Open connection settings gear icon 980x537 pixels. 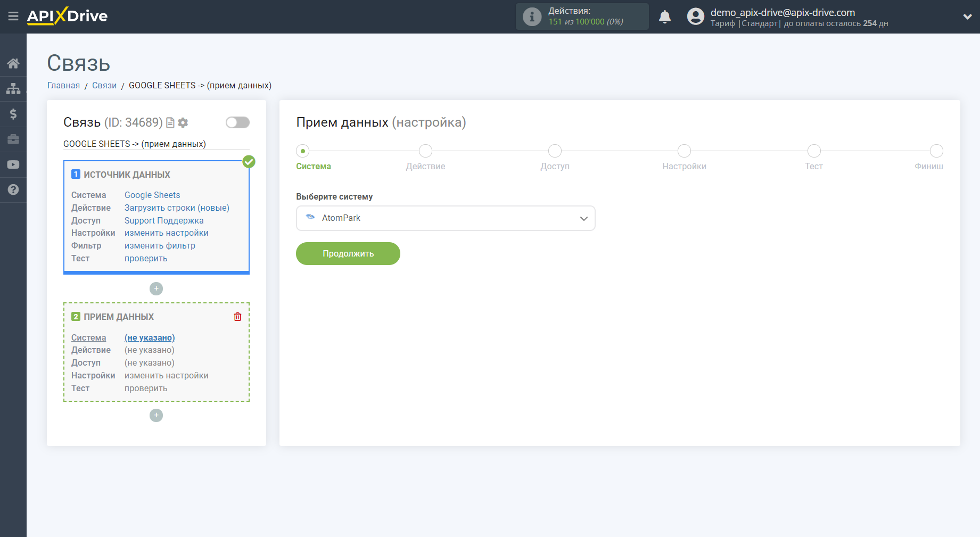tap(183, 123)
